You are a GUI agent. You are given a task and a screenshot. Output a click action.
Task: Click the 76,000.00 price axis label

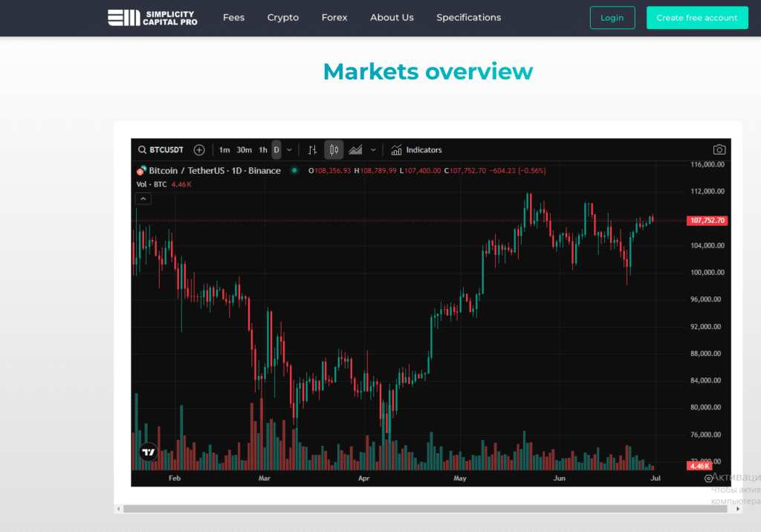pos(706,435)
